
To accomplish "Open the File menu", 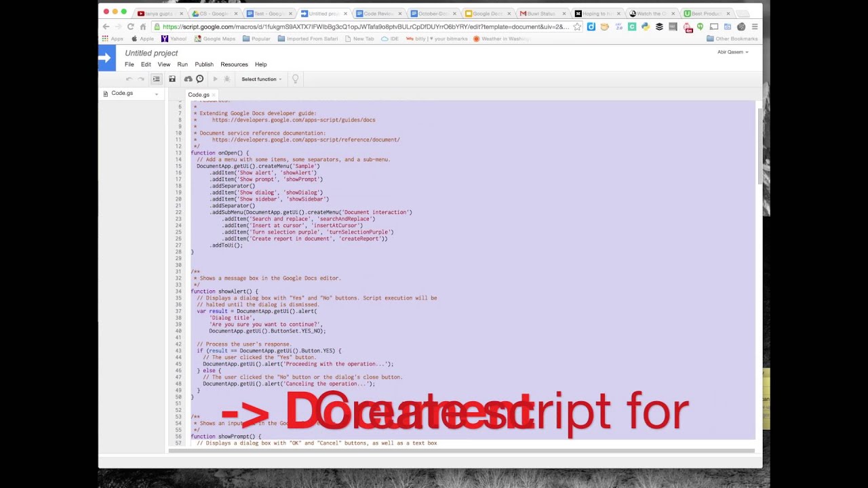I will (x=129, y=64).
